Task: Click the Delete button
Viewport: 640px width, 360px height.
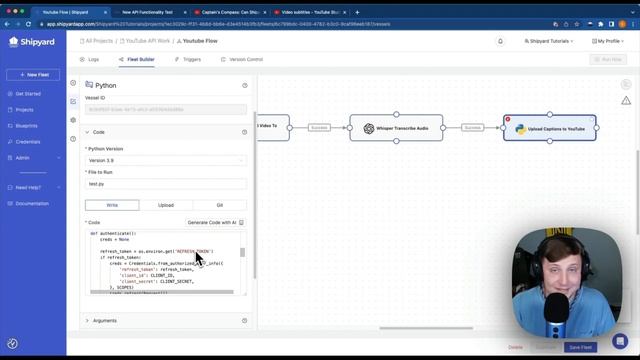Action: click(515, 347)
